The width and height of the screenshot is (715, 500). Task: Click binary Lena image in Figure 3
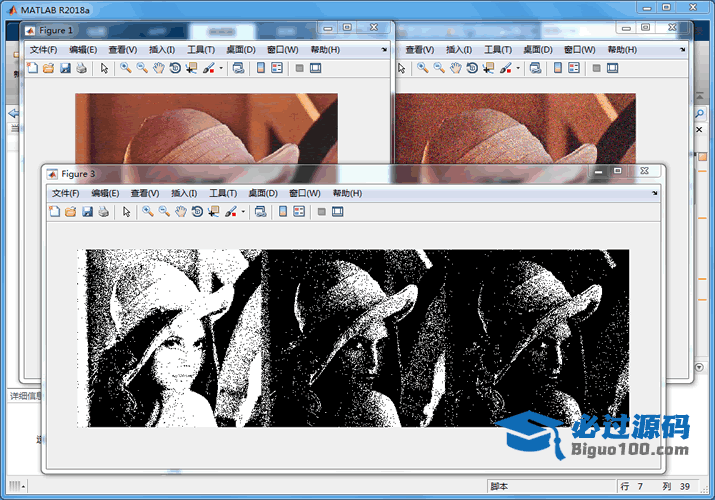click(353, 338)
